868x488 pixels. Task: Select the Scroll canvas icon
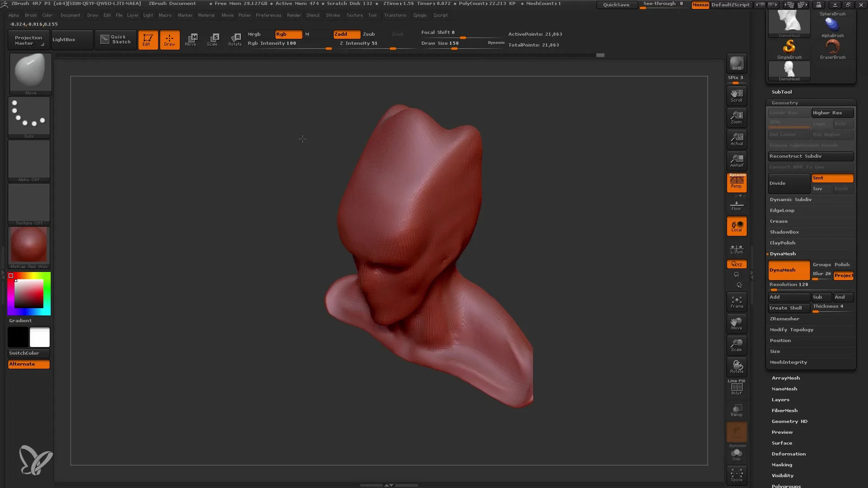tap(736, 95)
